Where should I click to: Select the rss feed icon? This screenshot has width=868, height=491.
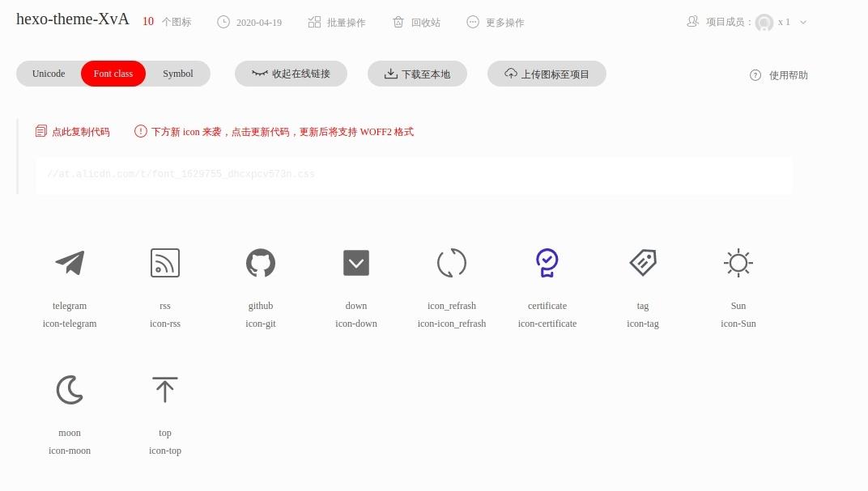(165, 263)
